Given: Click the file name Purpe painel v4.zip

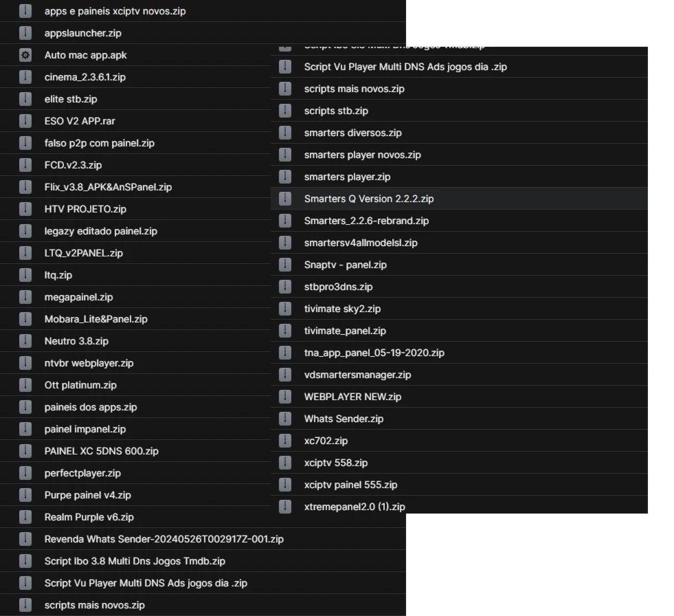Looking at the screenshot, I should pos(88,495).
